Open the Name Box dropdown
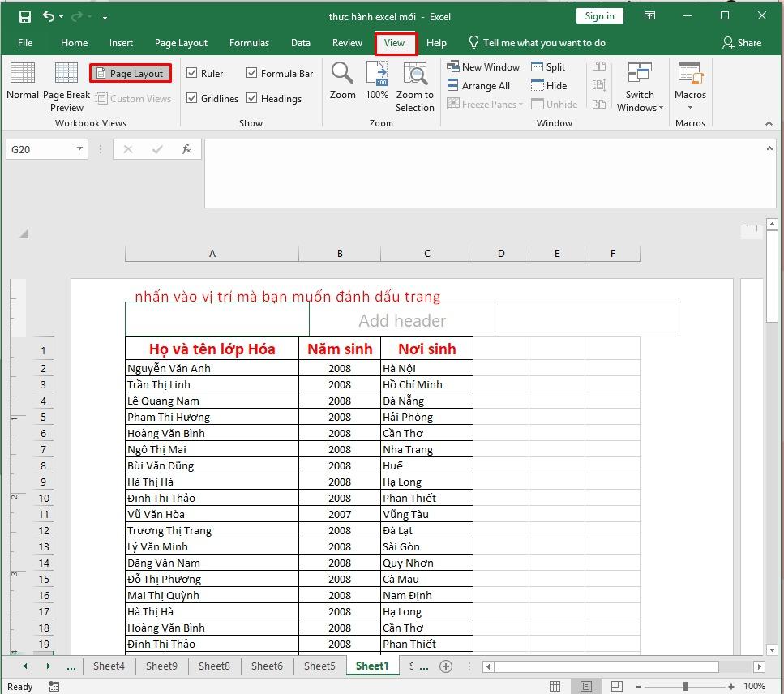The height and width of the screenshot is (694, 784). tap(79, 149)
